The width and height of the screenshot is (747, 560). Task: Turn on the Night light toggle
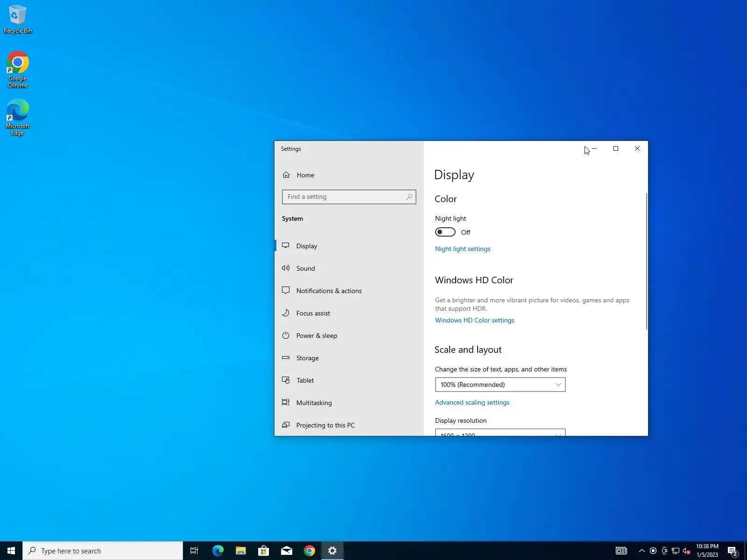445,232
